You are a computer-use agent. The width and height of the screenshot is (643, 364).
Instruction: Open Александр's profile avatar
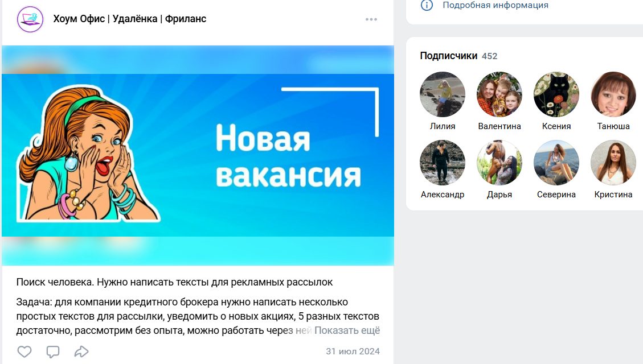[443, 163]
